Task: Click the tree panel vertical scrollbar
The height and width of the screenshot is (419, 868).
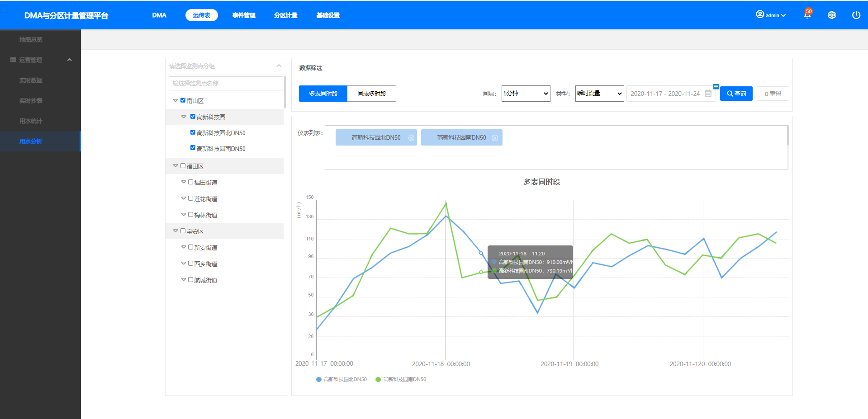Action: coord(285,93)
